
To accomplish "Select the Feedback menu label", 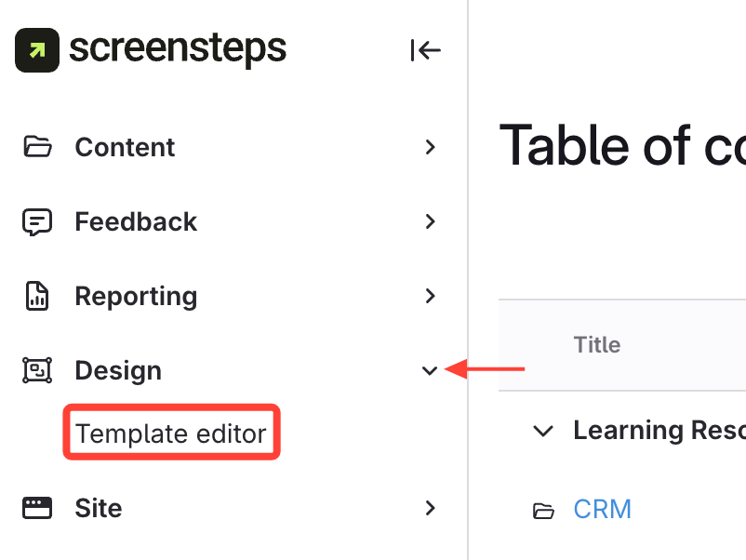I will (x=136, y=221).
